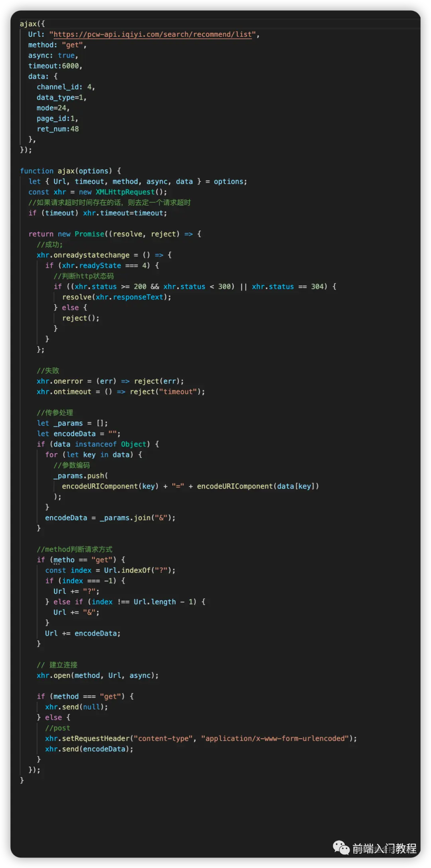The width and height of the screenshot is (431, 868).
Task: Click the line 'data_type=1,'
Action: point(61,97)
